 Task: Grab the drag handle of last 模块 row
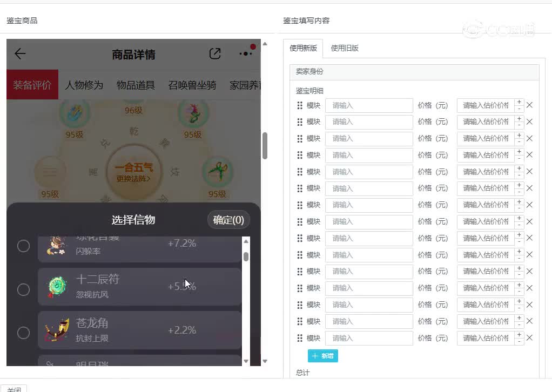(x=300, y=338)
